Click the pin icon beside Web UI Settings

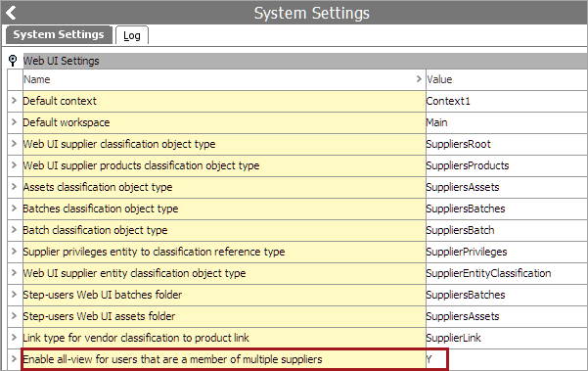pos(13,61)
